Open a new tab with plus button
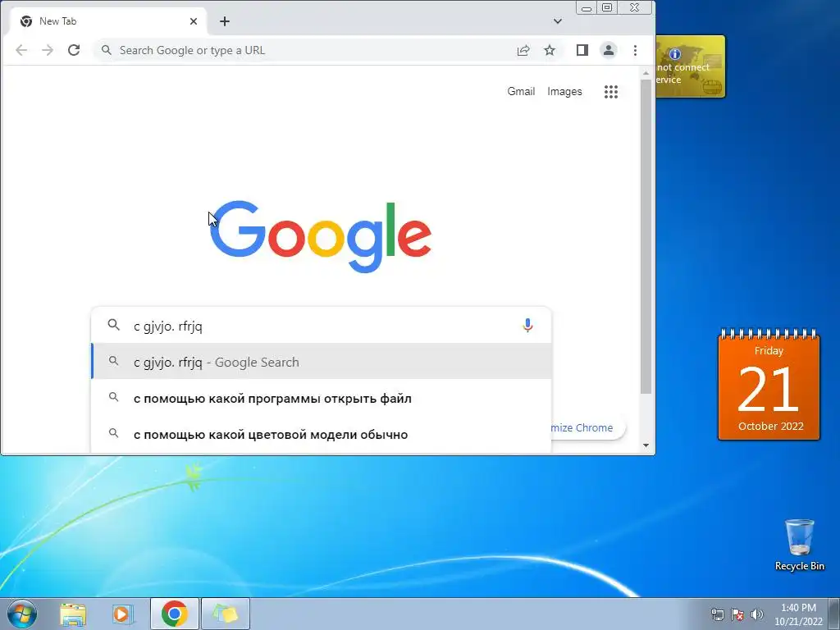The image size is (840, 630). click(225, 21)
